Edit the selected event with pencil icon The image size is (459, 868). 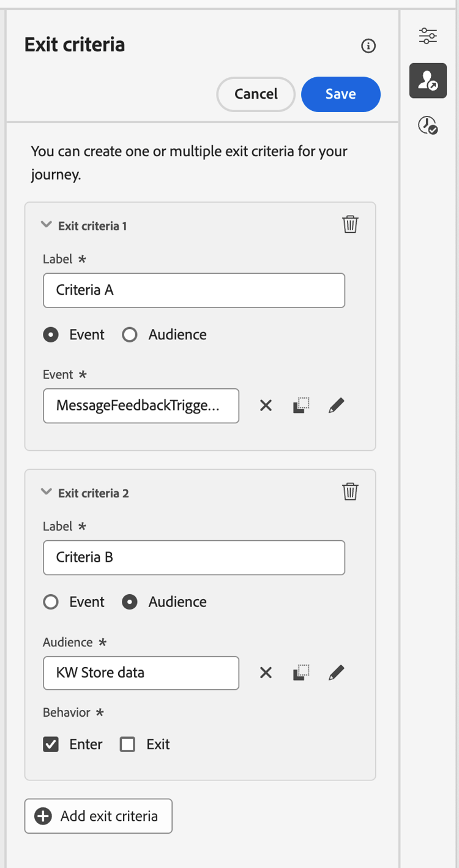click(336, 406)
